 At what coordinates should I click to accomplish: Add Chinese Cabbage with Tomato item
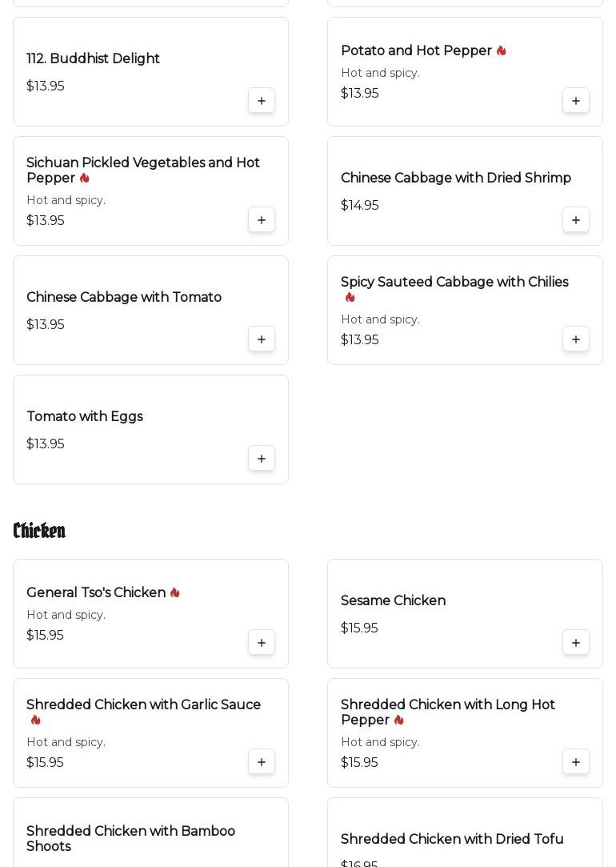pyautogui.click(x=262, y=339)
